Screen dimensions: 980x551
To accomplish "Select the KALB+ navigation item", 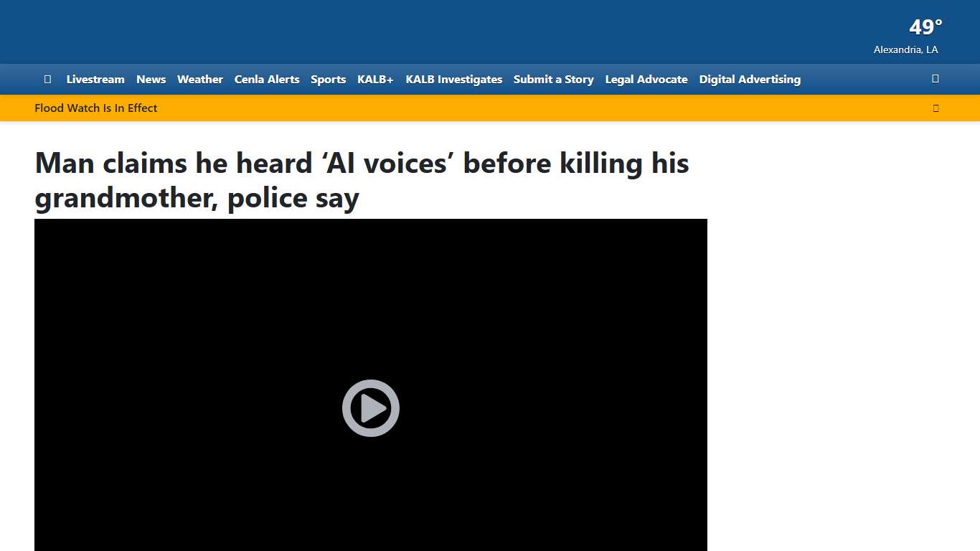I will click(x=375, y=79).
